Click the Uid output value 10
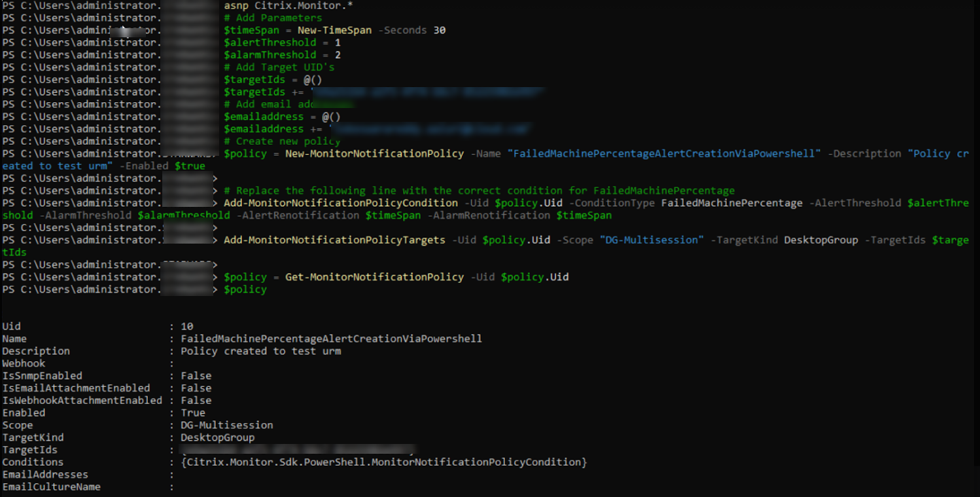 coord(187,326)
